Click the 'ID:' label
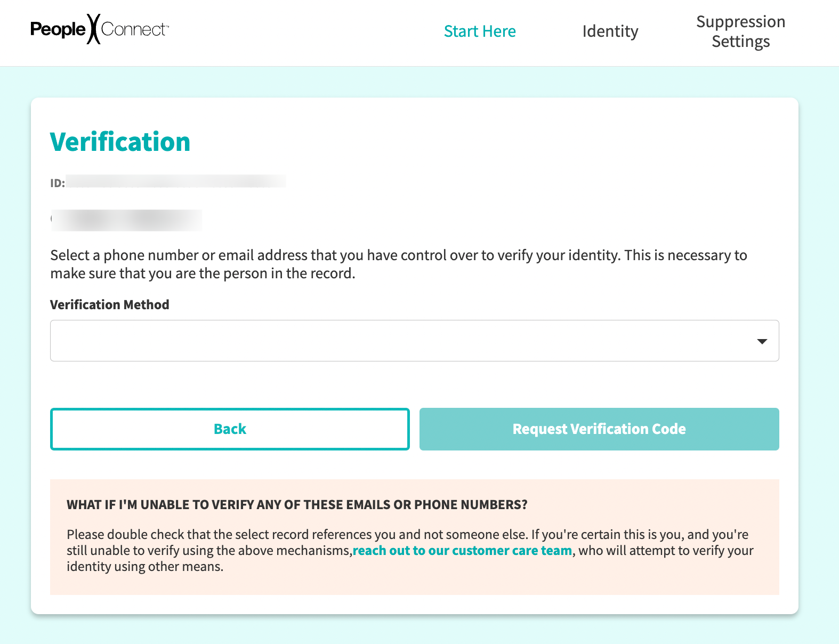 point(57,183)
